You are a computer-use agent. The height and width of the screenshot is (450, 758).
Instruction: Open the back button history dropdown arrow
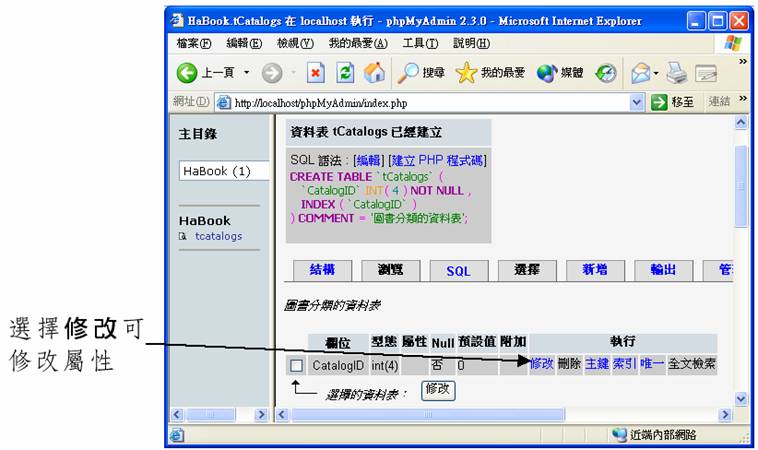coord(247,73)
